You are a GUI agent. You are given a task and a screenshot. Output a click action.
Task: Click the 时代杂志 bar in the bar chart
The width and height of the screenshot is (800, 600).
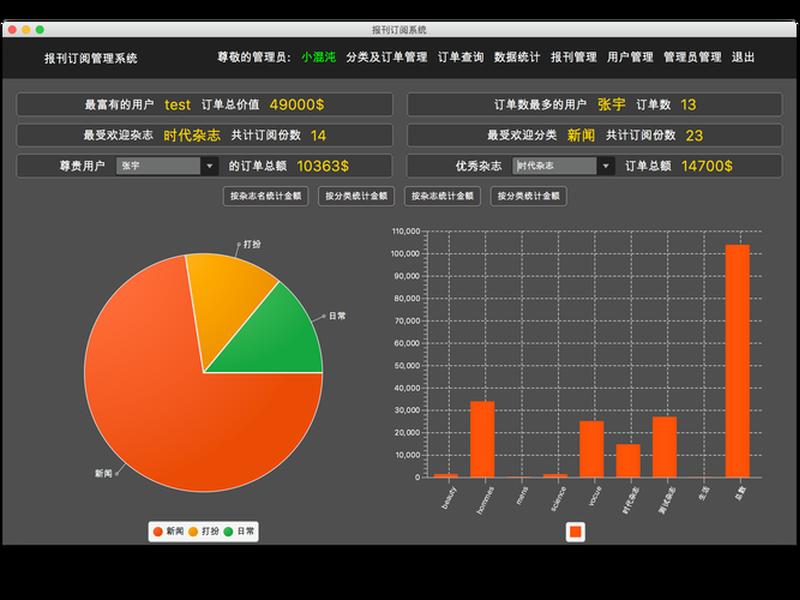[x=628, y=461]
